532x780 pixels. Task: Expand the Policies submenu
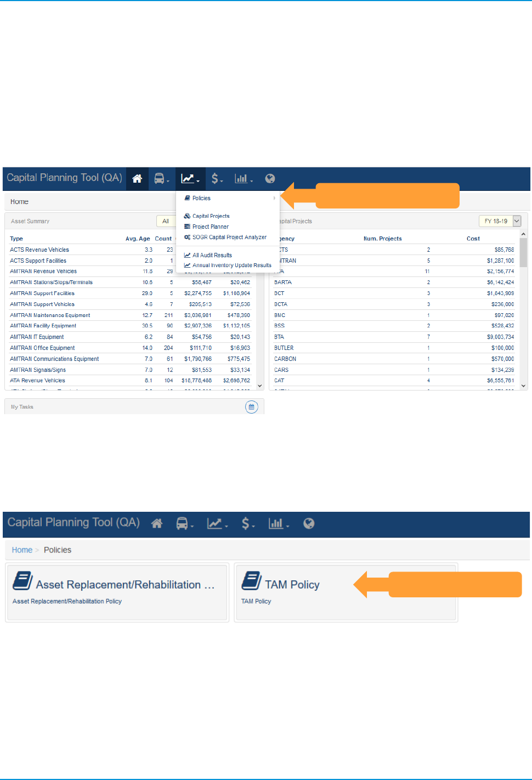coord(228,199)
